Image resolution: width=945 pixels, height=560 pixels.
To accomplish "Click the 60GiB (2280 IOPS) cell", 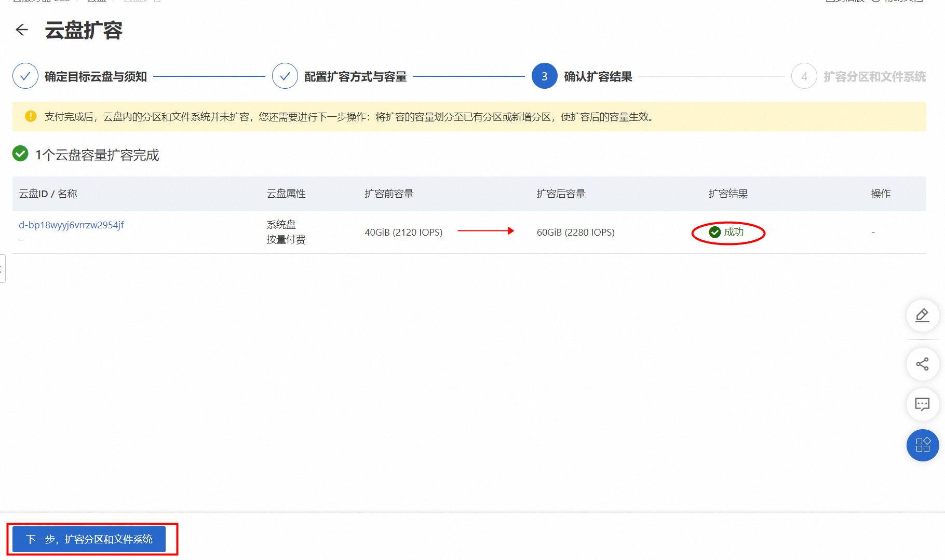I will [x=575, y=233].
